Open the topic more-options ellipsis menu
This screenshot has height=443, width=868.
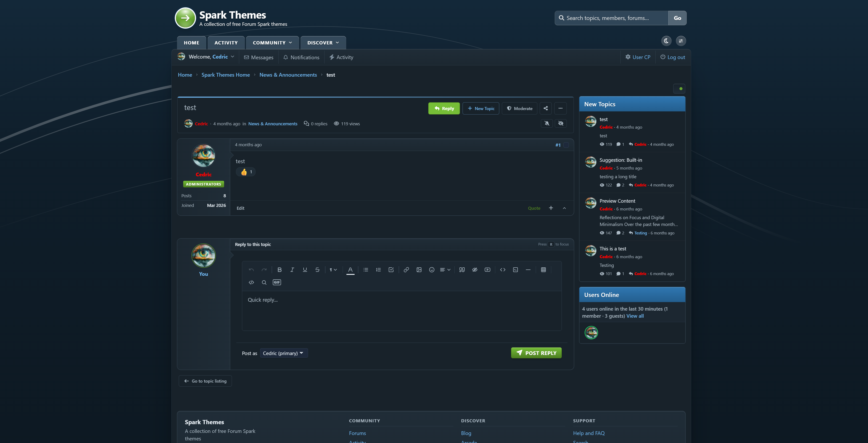coord(560,108)
